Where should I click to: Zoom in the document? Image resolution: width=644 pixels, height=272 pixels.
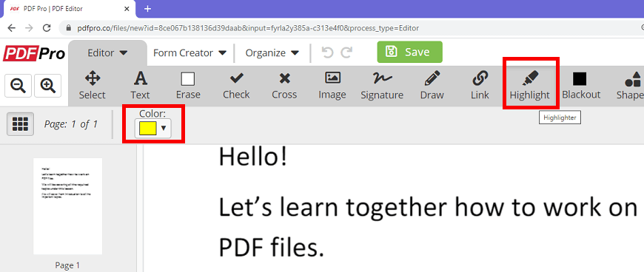click(47, 85)
